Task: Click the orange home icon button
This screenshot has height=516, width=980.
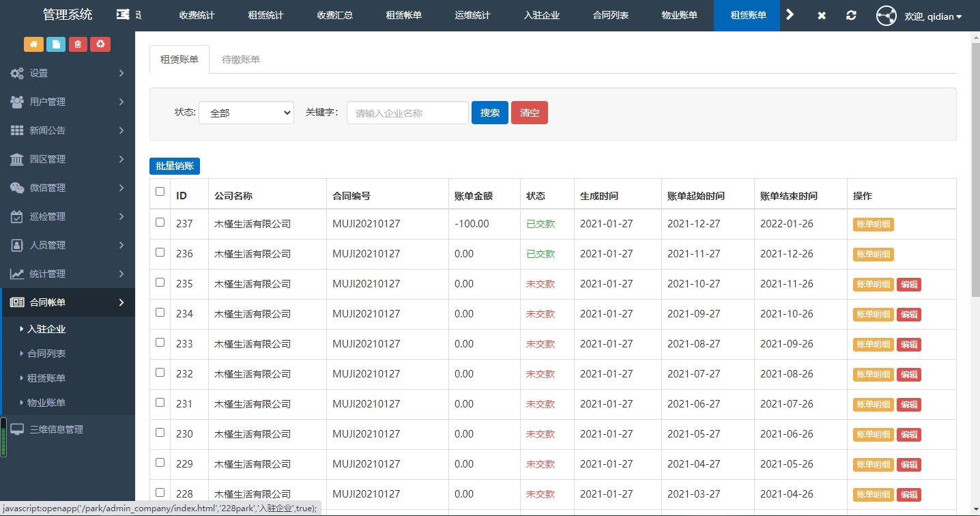Action: pyautogui.click(x=33, y=44)
